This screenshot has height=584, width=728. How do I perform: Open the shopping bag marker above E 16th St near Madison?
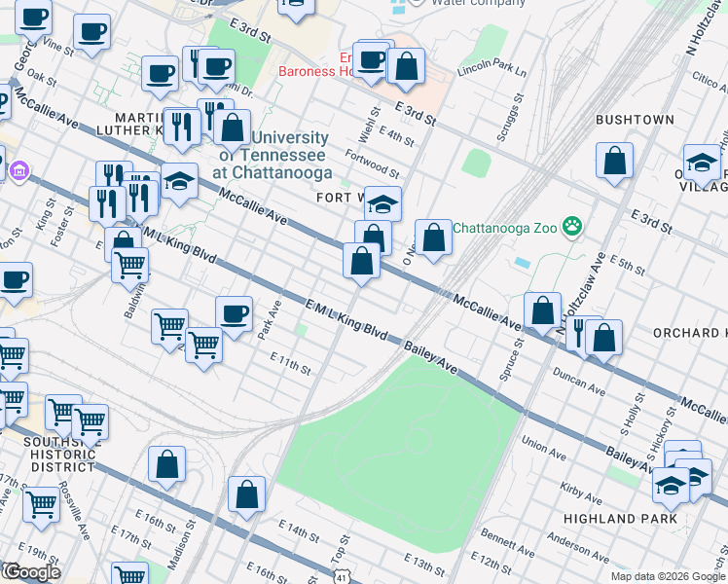coord(167,466)
